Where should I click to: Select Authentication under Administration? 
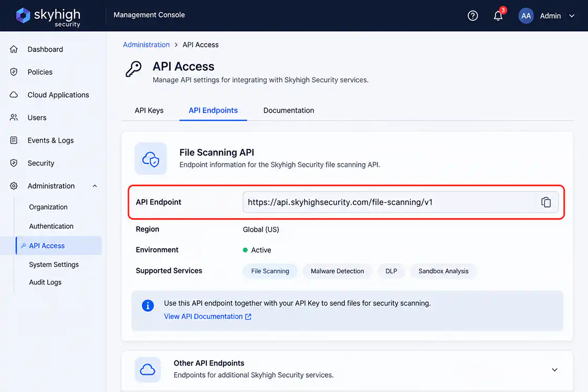click(x=51, y=226)
